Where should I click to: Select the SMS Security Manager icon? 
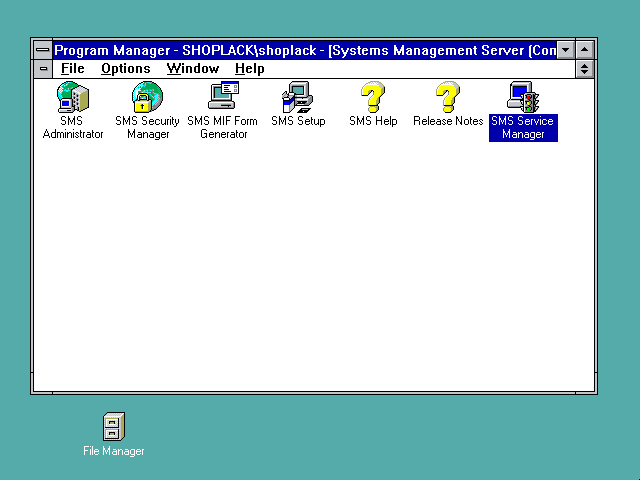pyautogui.click(x=147, y=97)
